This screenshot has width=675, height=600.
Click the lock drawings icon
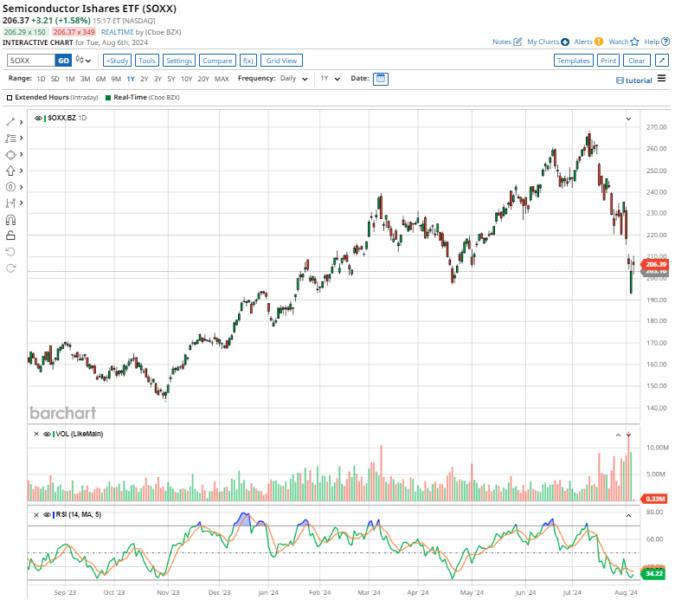click(x=11, y=235)
